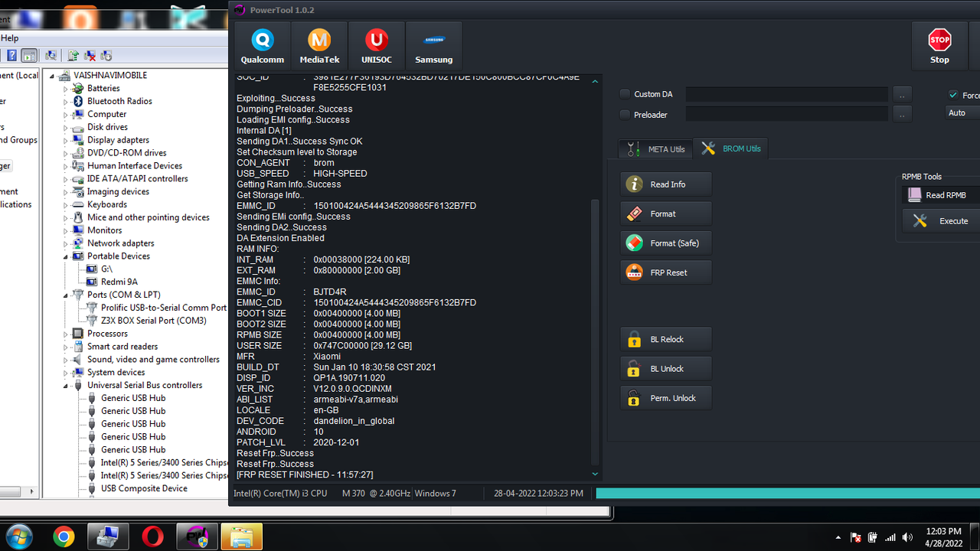Image resolution: width=980 pixels, height=551 pixels.
Task: Switch to Computer Management in the taskbar
Action: (108, 537)
